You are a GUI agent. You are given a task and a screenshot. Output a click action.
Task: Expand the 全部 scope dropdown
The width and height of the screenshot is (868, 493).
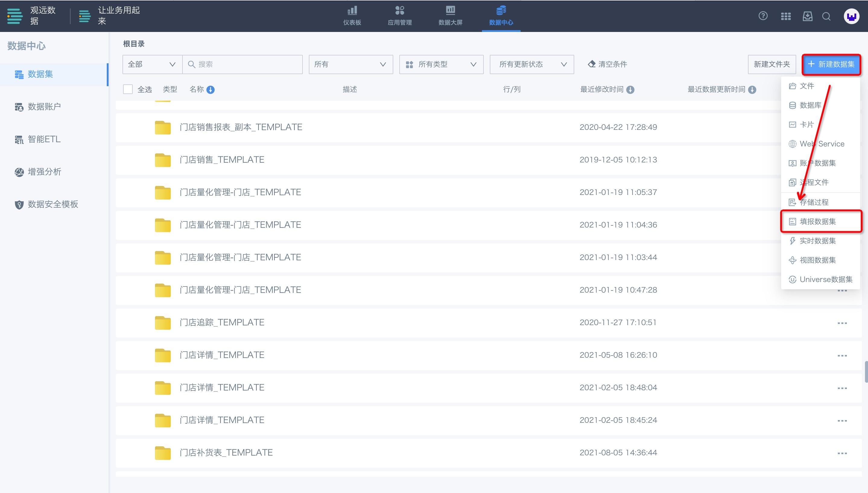pos(153,64)
